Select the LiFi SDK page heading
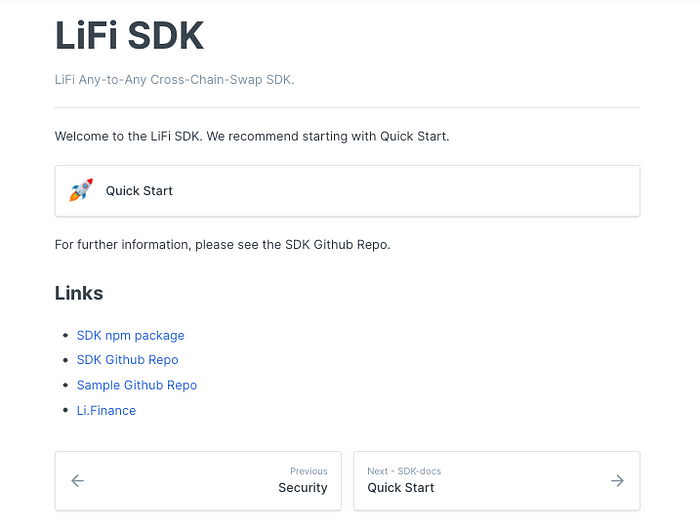Image resolution: width=700 pixels, height=528 pixels. click(x=129, y=36)
